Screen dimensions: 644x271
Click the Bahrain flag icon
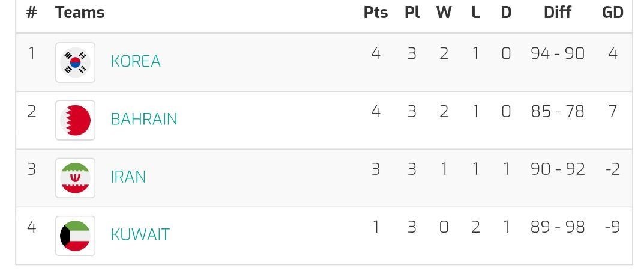coord(75,120)
